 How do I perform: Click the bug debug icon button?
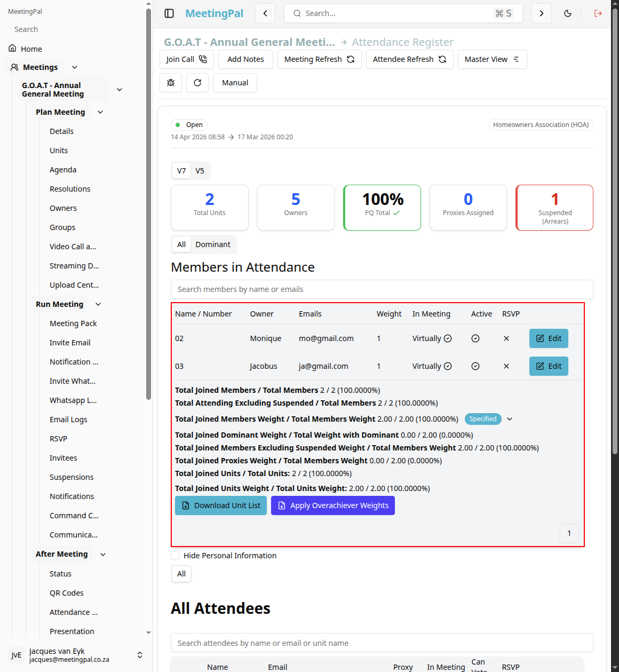171,83
